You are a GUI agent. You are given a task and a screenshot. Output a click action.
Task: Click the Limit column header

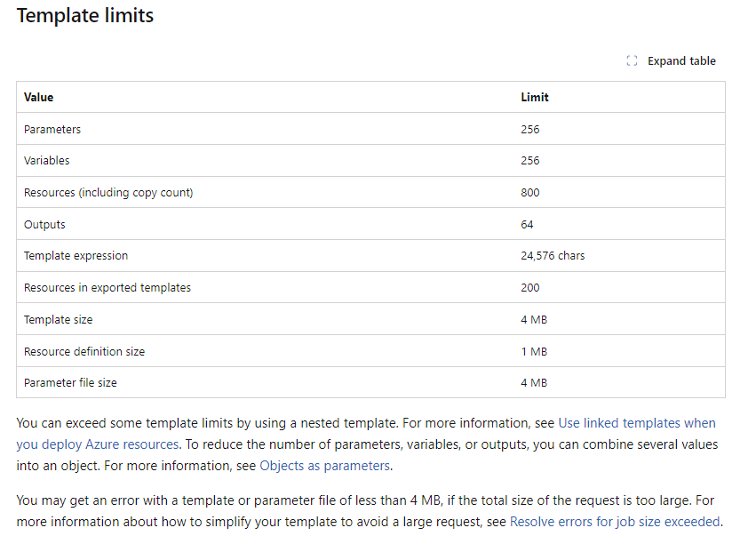[534, 98]
